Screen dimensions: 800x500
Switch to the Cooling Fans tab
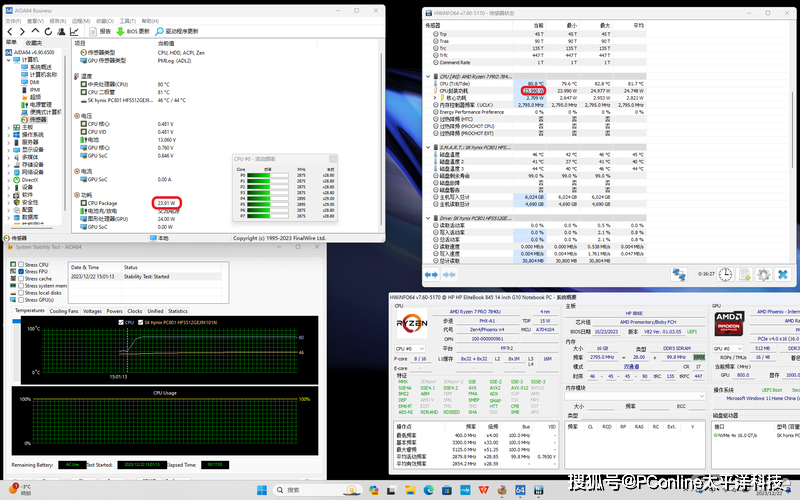pyautogui.click(x=64, y=311)
